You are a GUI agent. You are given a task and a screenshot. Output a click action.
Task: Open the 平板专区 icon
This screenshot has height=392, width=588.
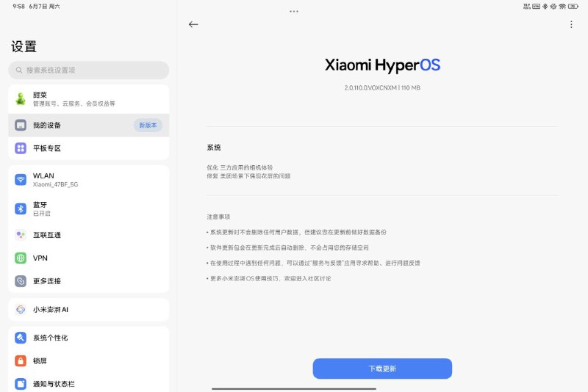click(21, 148)
